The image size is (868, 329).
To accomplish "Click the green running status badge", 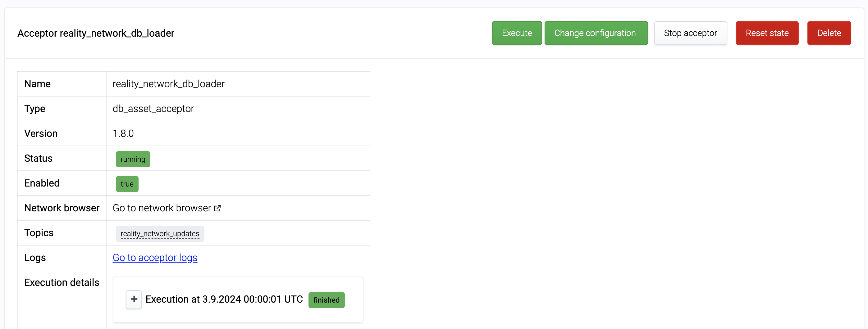I will point(133,159).
